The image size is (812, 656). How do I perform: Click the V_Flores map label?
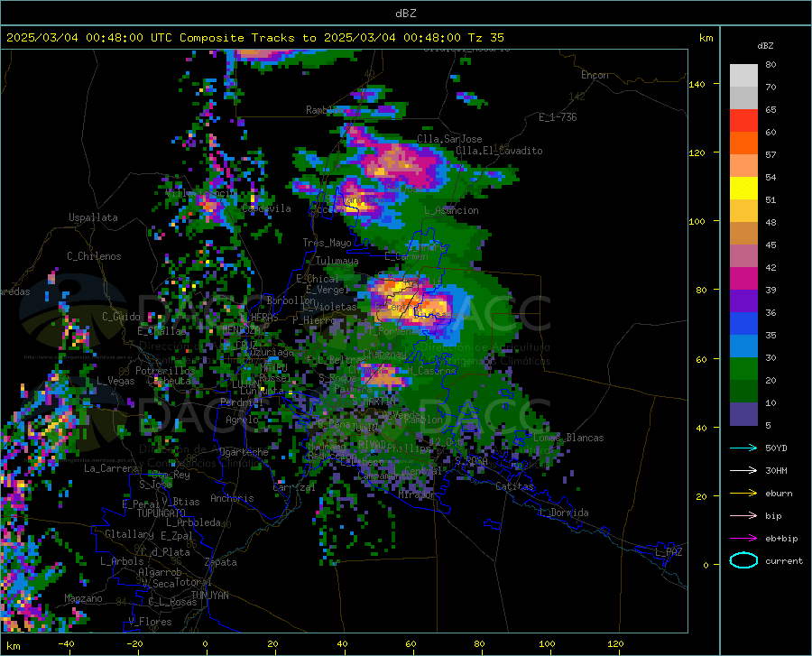click(x=150, y=622)
